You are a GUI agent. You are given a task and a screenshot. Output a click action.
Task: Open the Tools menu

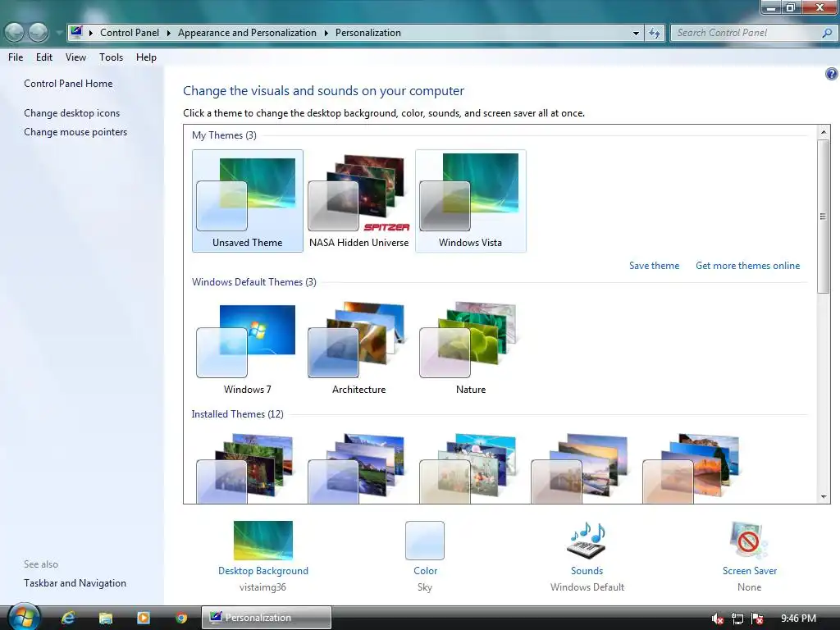111,57
